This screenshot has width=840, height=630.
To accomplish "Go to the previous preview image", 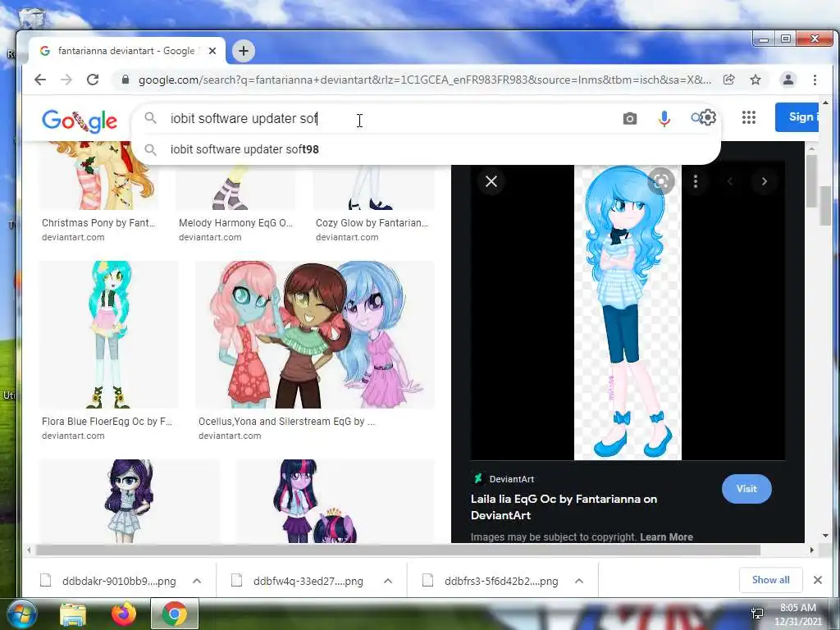I will click(729, 181).
